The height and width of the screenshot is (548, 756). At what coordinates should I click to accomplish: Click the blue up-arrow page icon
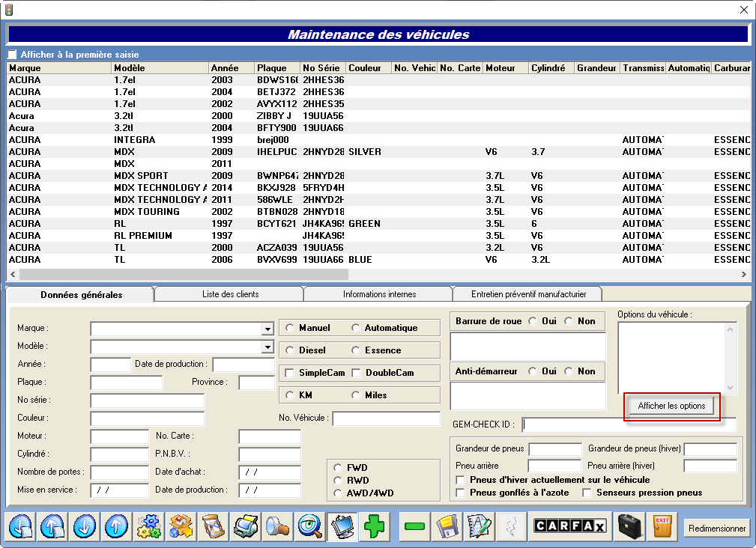[x=52, y=526]
